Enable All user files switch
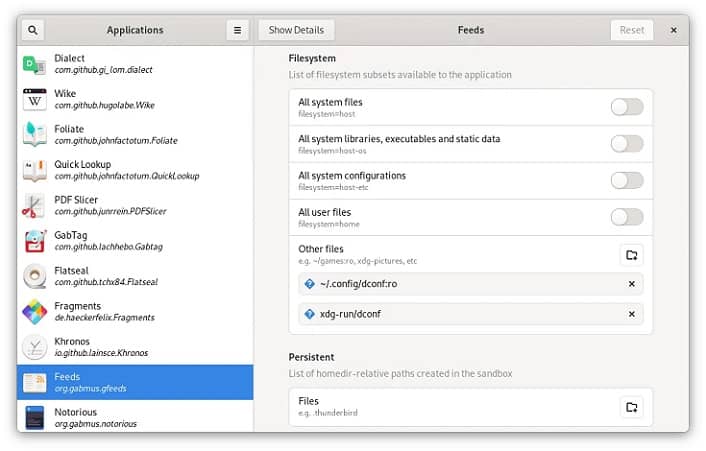The image size is (706, 451). (627, 217)
